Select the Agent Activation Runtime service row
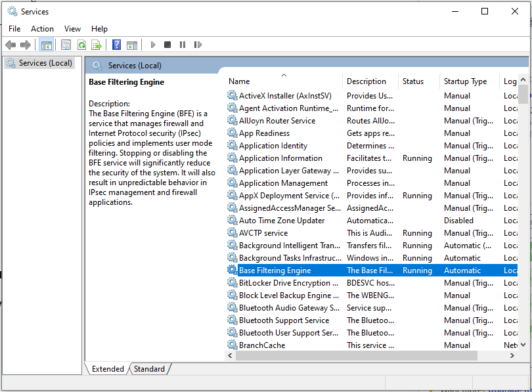This screenshot has height=392, width=532. (x=372, y=108)
